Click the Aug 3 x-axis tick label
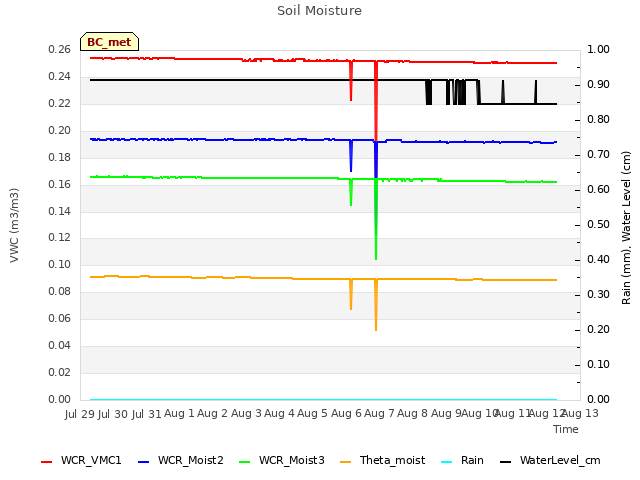This screenshot has height=480, width=640. tap(246, 413)
